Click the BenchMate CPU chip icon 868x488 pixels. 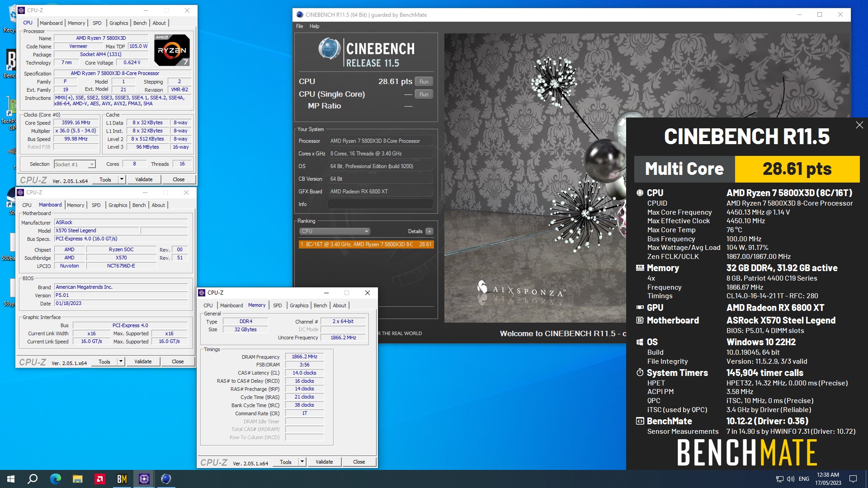[x=640, y=193]
